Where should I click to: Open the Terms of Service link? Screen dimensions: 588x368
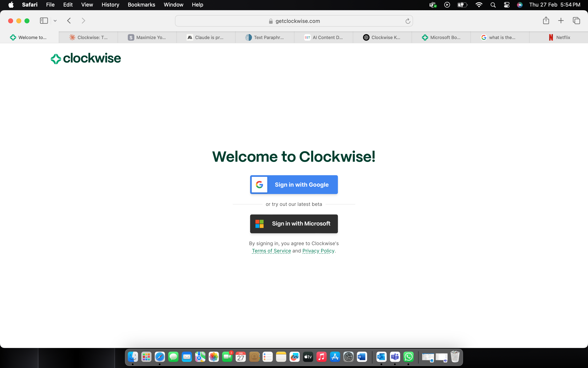pyautogui.click(x=271, y=251)
